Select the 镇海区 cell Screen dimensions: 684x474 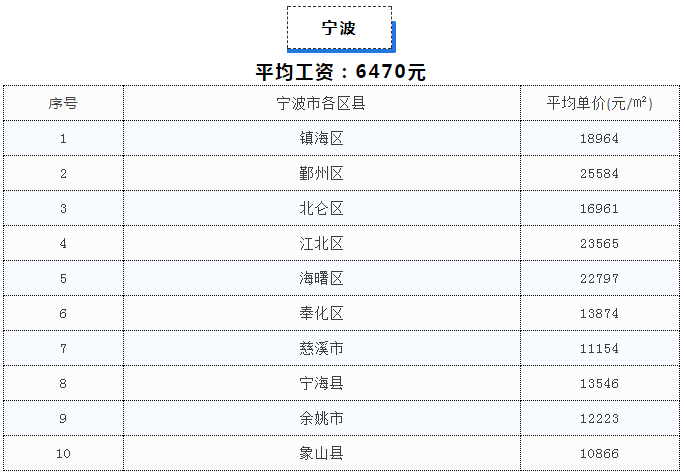point(321,139)
